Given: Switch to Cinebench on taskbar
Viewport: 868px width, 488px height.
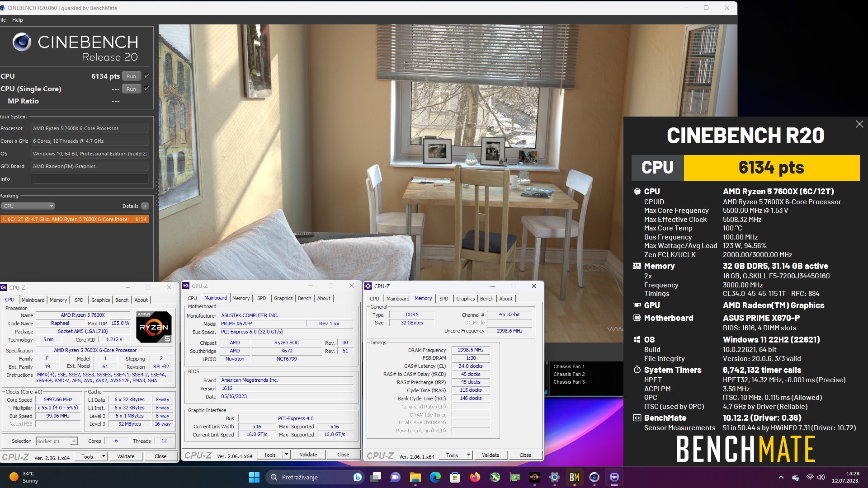Looking at the screenshot, I should [x=594, y=477].
